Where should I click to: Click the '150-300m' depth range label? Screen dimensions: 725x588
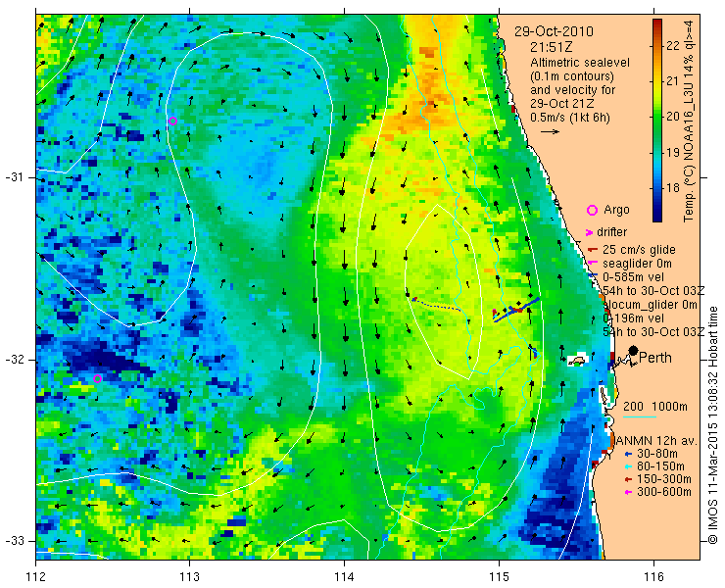tap(664, 479)
